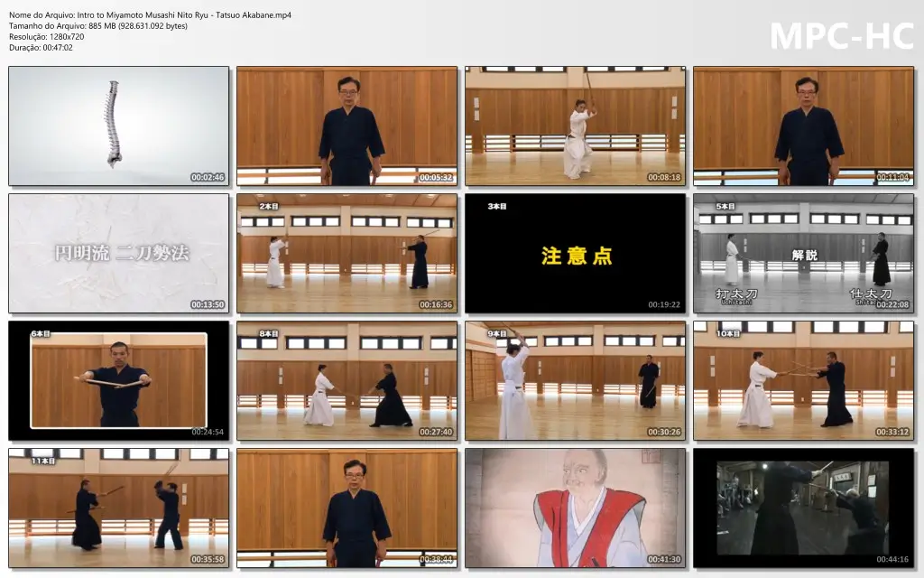Image resolution: width=924 pixels, height=578 pixels.
Task: Open the title card thumbnail at 00:13:50
Action: tap(118, 254)
